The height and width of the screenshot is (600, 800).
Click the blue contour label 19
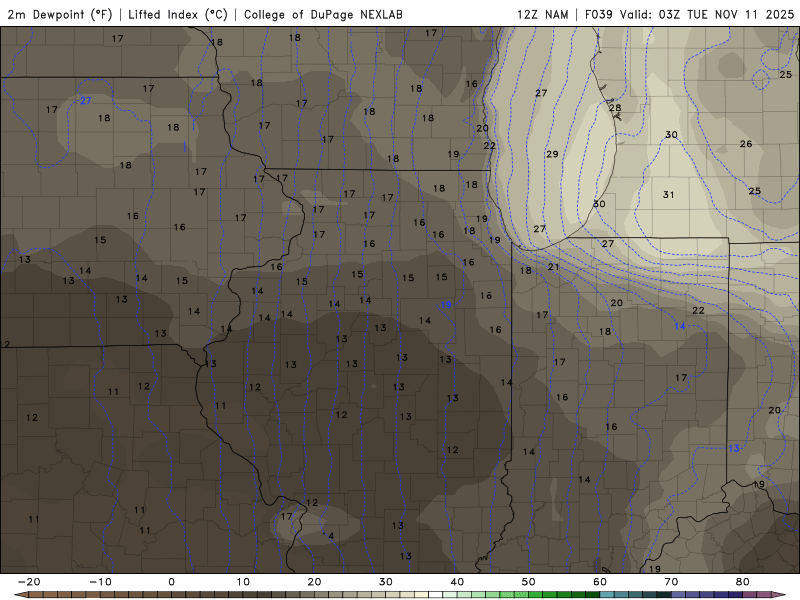point(446,305)
